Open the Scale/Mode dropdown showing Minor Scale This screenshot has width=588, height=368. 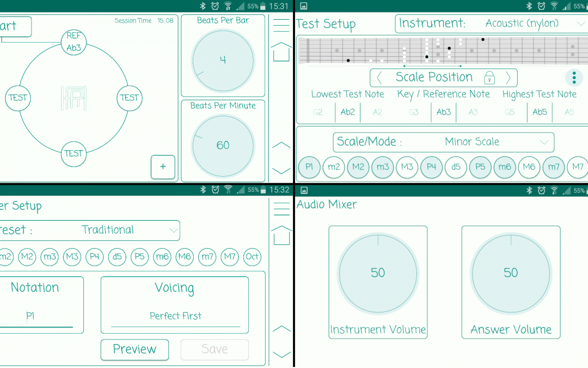443,142
